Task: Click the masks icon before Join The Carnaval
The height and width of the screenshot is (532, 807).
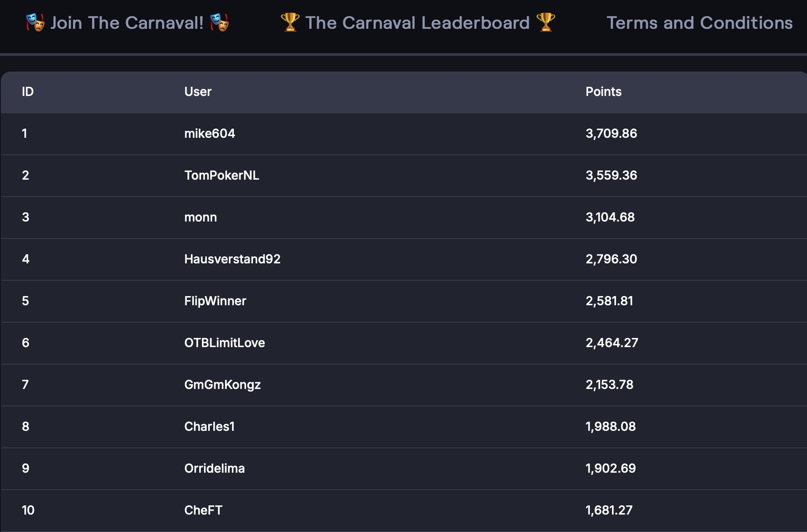Action: click(x=35, y=22)
